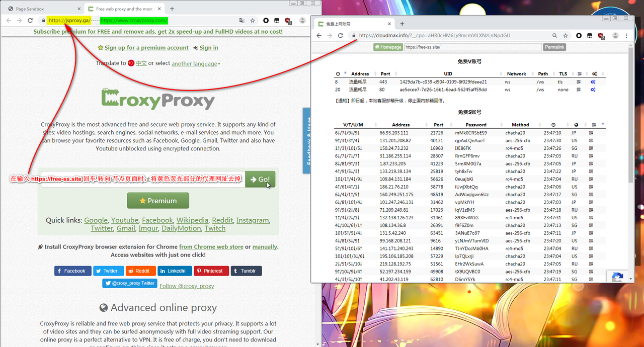644x347 pixels.
Task: Click the from Chrome web store link
Action: click(211, 247)
